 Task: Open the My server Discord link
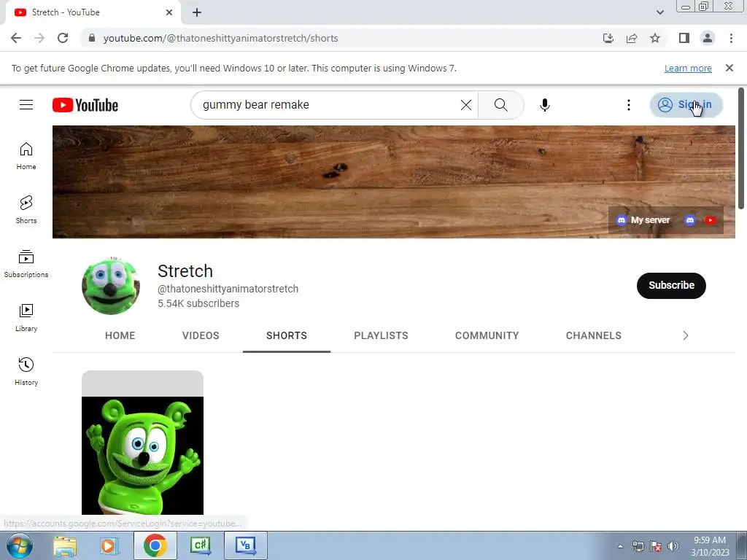click(x=643, y=220)
